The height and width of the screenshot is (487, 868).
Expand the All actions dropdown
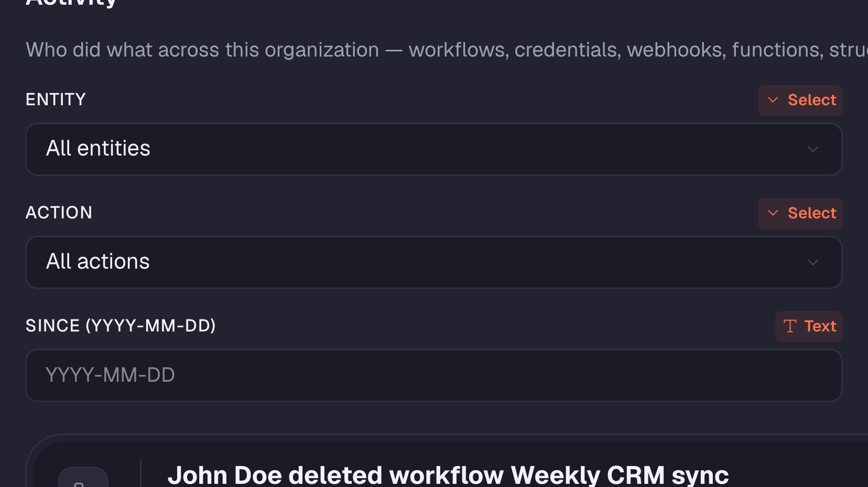[x=434, y=262]
